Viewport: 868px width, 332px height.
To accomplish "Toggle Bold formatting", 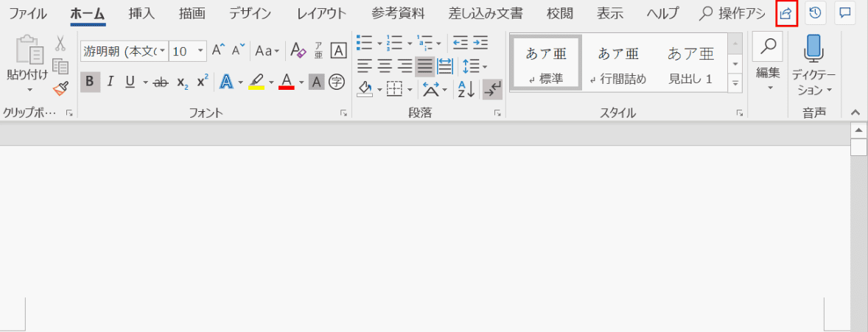I will [x=90, y=82].
